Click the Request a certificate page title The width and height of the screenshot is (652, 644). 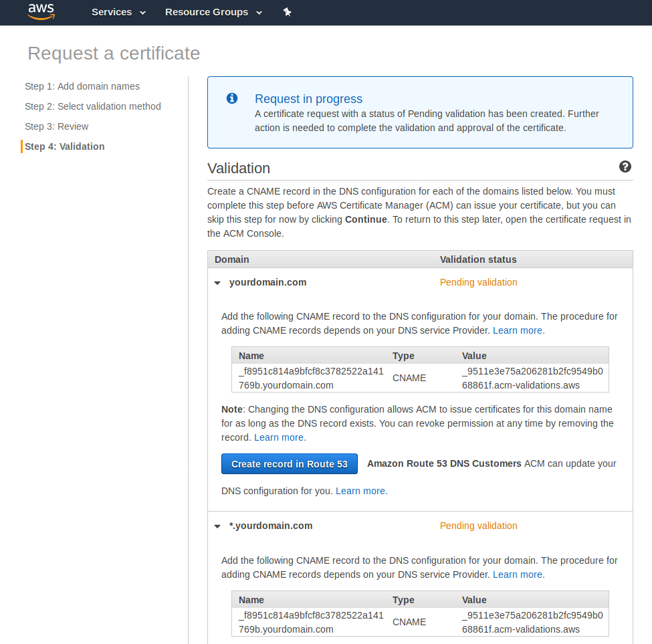tap(114, 53)
